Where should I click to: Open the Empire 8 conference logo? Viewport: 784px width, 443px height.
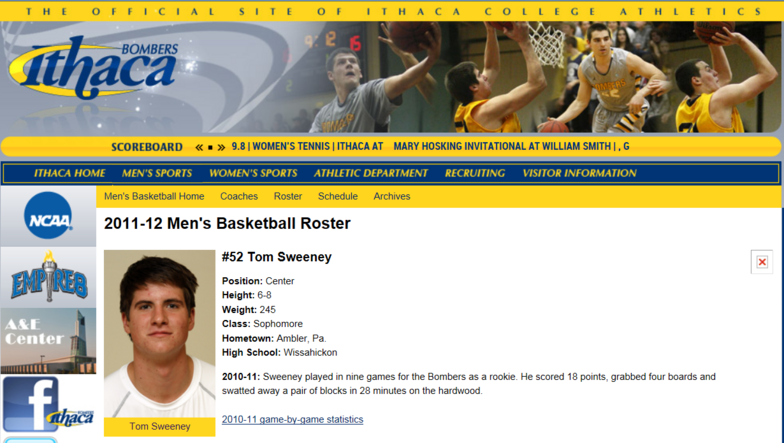[x=48, y=276]
